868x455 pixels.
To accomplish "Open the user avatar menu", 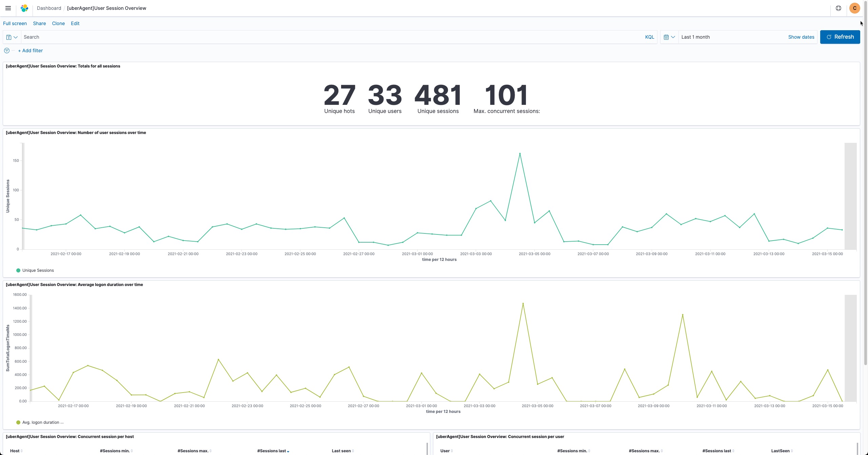I will [854, 8].
